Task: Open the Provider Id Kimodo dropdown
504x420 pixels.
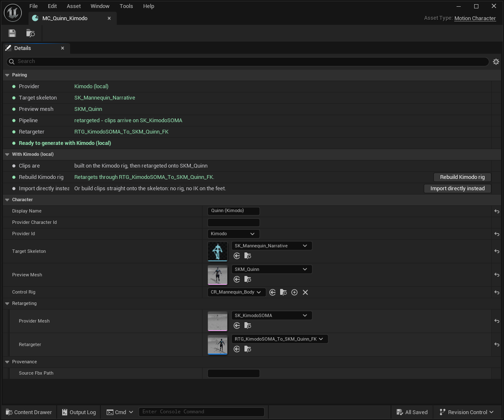Action: 234,234
